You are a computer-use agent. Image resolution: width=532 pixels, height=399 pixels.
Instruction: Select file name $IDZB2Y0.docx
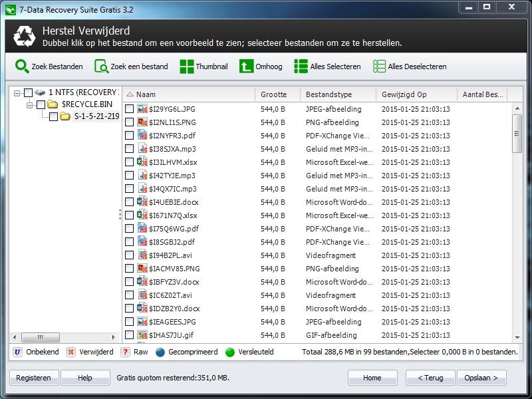click(x=174, y=309)
